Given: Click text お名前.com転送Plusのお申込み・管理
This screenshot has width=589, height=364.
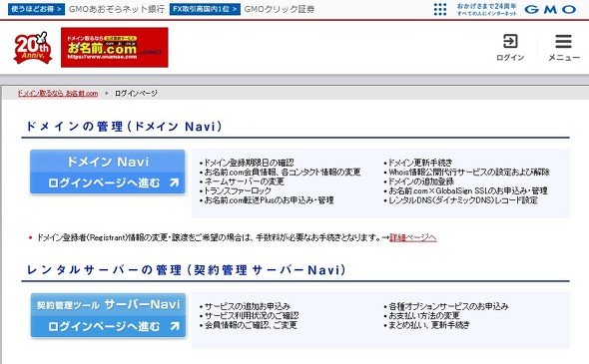Looking at the screenshot, I should tap(269, 200).
